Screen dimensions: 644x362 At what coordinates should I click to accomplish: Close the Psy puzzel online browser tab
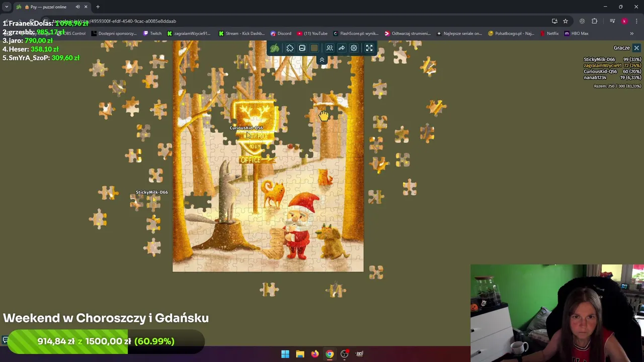86,7
